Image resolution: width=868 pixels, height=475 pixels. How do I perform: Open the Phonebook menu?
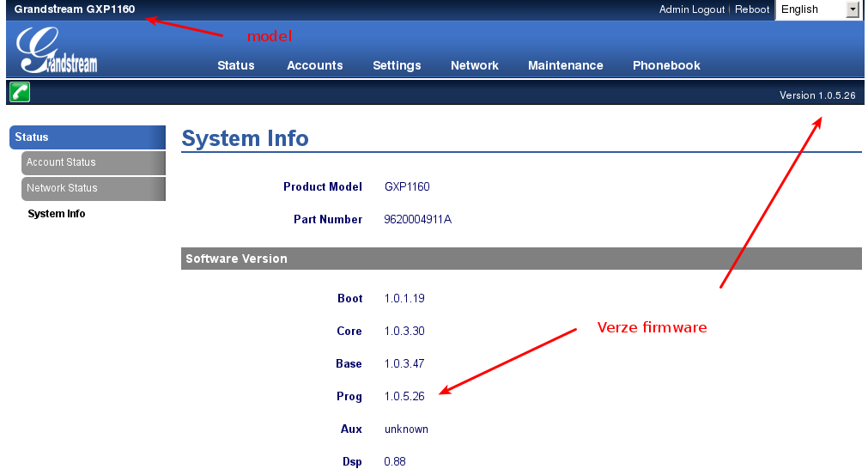[666, 65]
